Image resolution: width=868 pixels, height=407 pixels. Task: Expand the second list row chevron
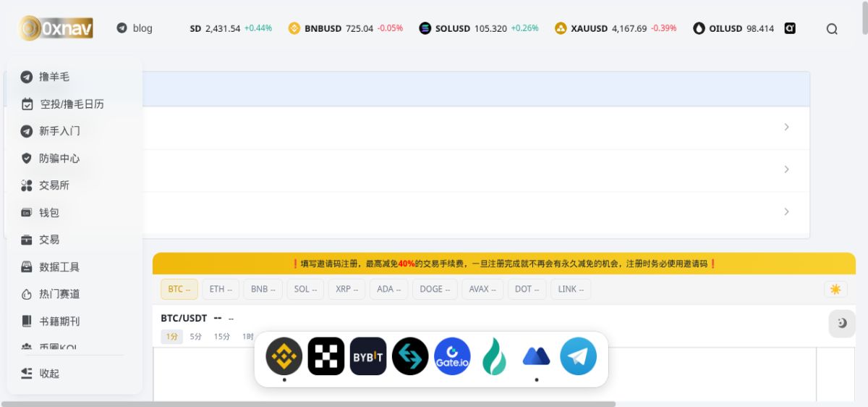(786, 169)
